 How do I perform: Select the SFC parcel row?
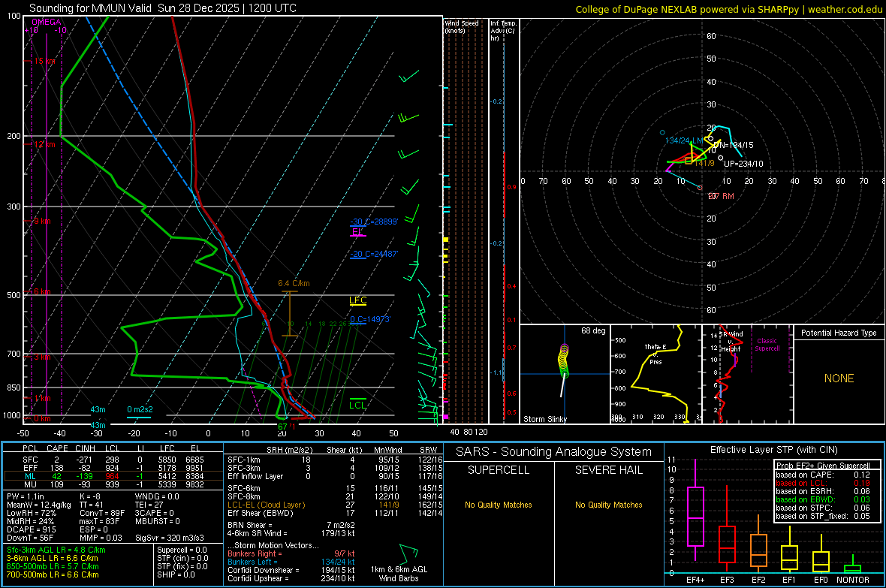point(112,460)
